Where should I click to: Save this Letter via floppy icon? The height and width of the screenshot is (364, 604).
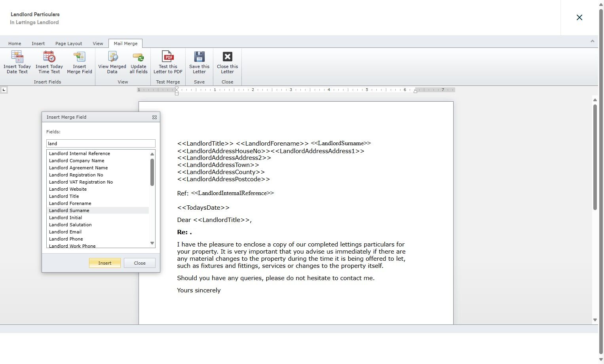click(x=199, y=57)
